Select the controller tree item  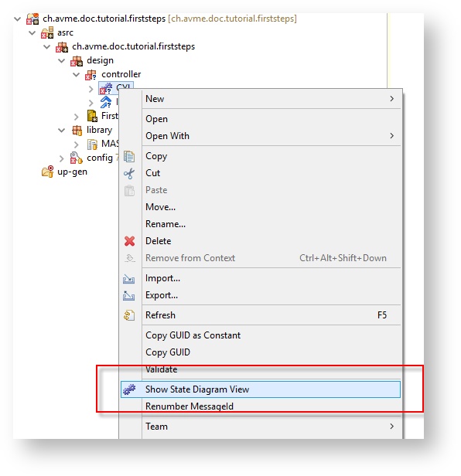[x=121, y=74]
